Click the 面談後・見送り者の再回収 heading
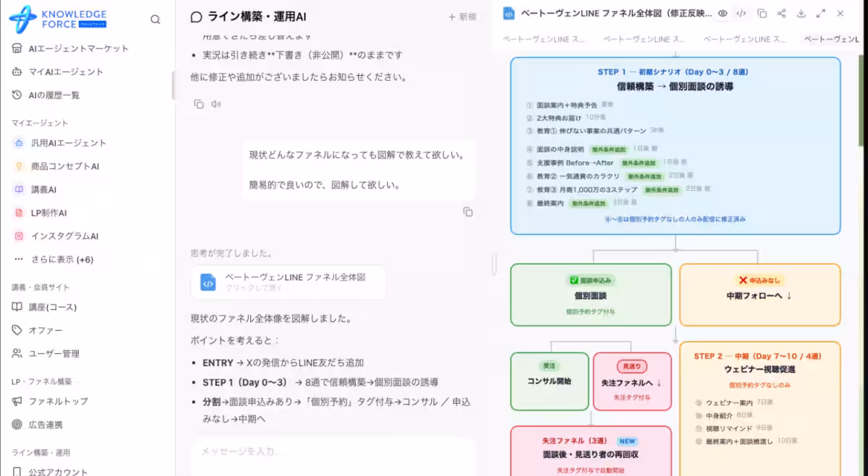The height and width of the screenshot is (476, 868). [x=590, y=454]
